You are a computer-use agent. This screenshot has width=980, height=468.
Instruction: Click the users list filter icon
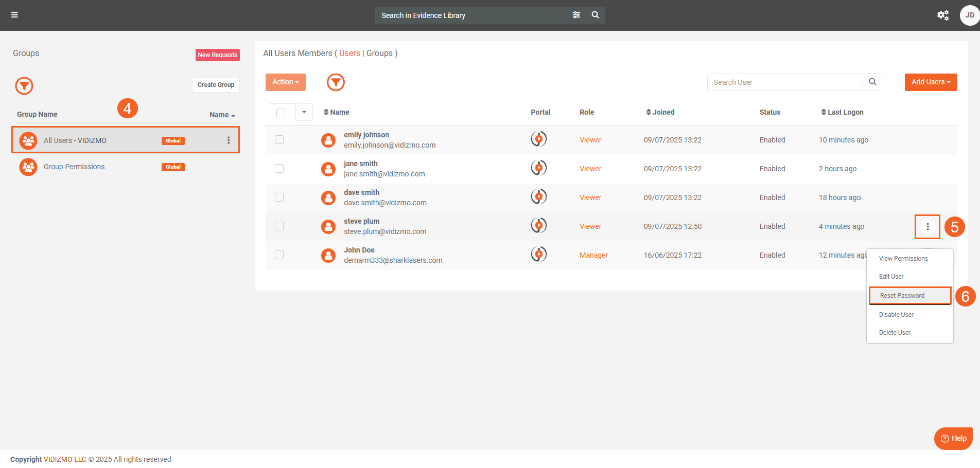336,82
